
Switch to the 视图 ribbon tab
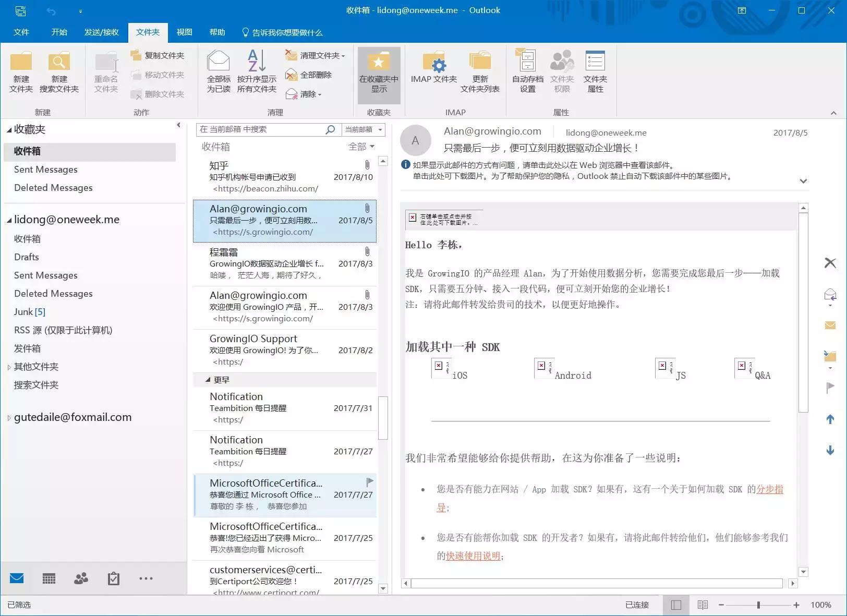185,32
